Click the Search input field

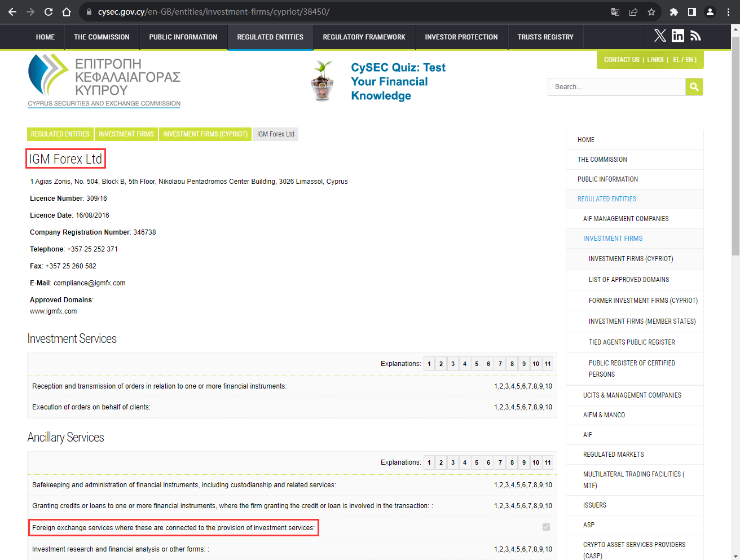(x=616, y=87)
